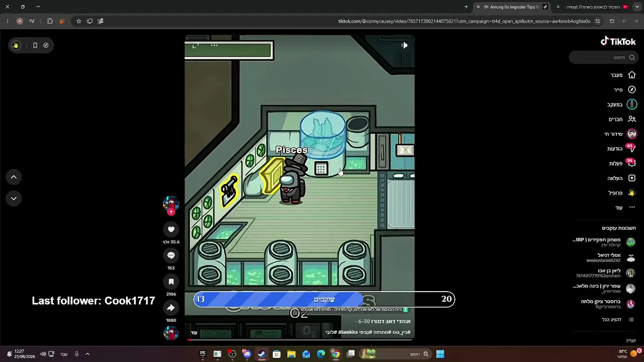
Task: Open Steam from the taskbar
Action: coord(262,354)
